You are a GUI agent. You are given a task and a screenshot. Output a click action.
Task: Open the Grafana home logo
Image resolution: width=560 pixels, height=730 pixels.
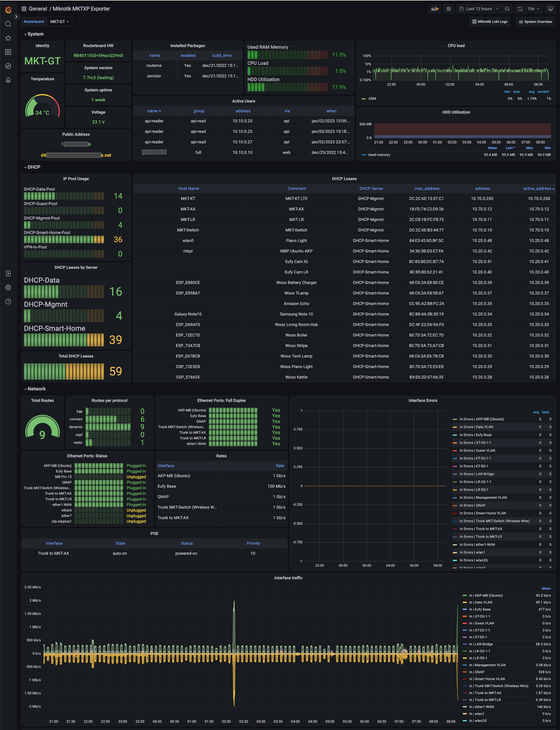point(8,10)
